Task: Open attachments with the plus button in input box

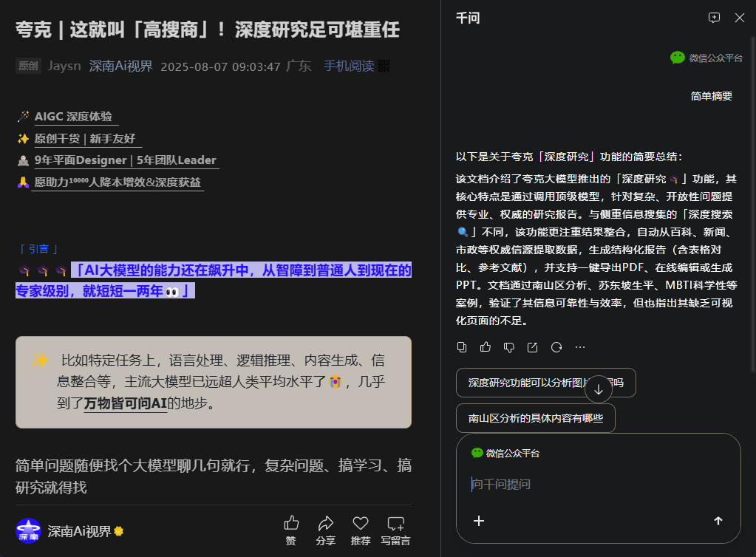Action: click(x=479, y=521)
